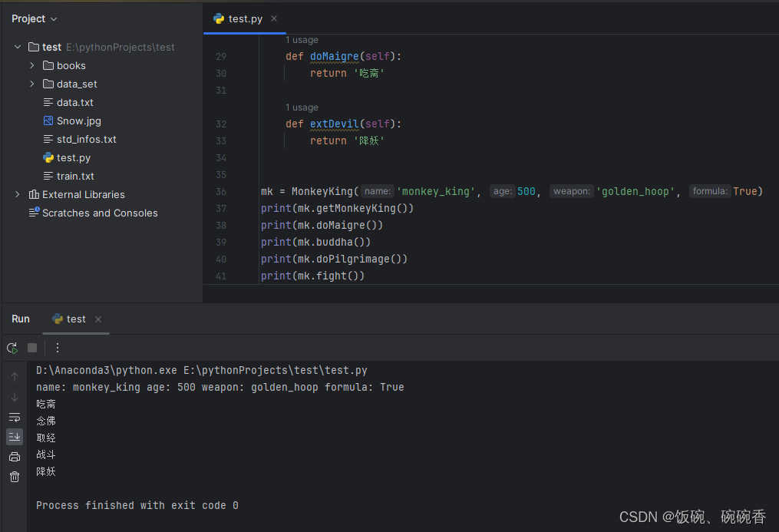Click 'Process finished with exit code 0' text
Screen dimensions: 779x532
[137, 505]
